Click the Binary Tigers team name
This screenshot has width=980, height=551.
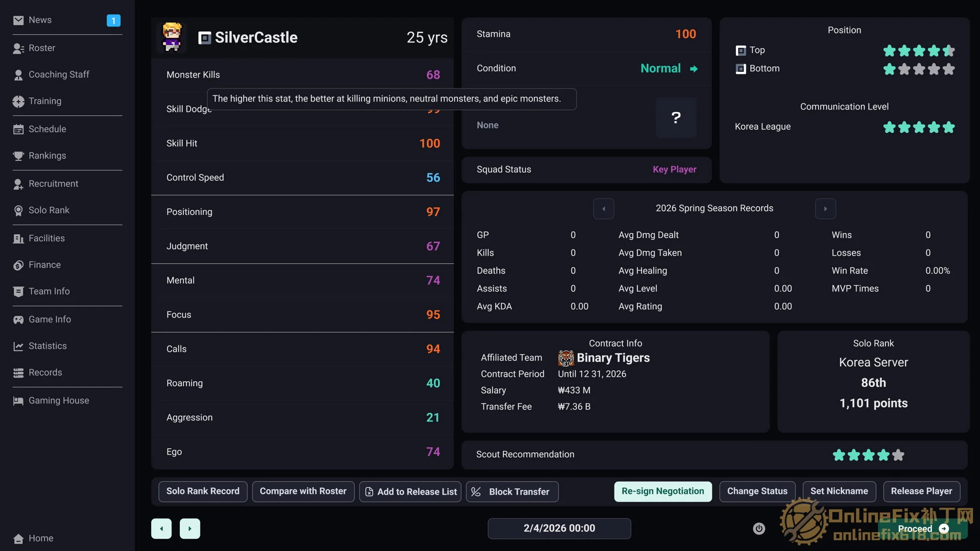pos(613,358)
